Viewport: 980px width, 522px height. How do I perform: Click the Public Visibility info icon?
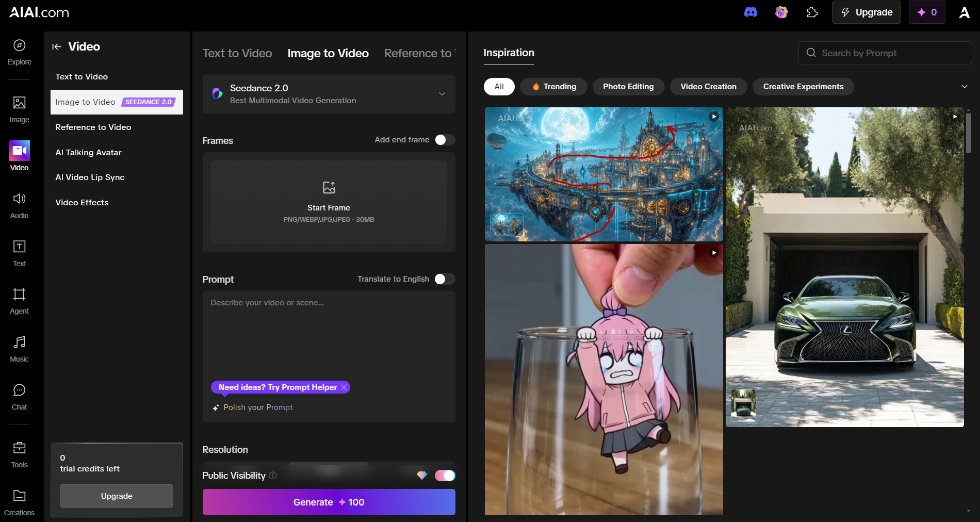(x=273, y=476)
